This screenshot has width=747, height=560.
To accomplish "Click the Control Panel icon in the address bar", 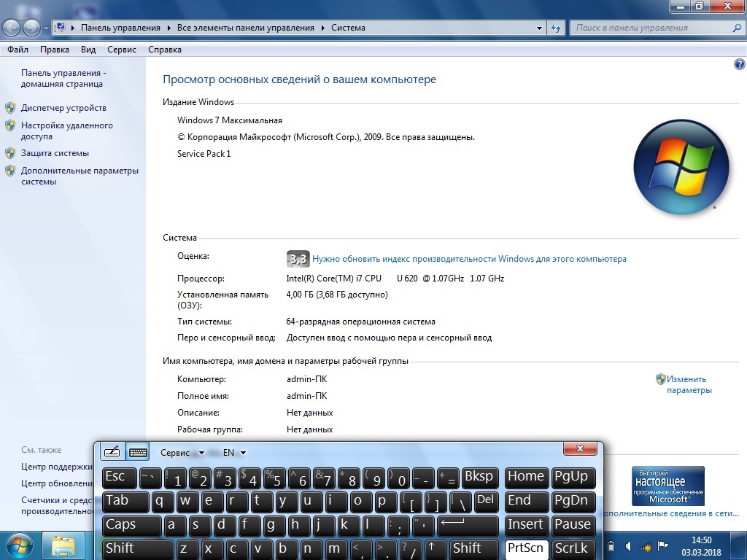I will coord(60,28).
